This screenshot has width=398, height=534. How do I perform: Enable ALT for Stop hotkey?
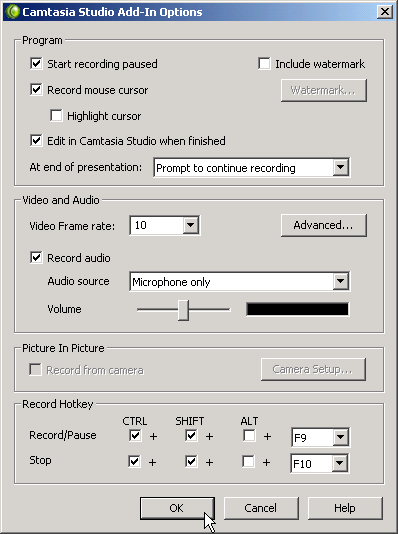248,461
